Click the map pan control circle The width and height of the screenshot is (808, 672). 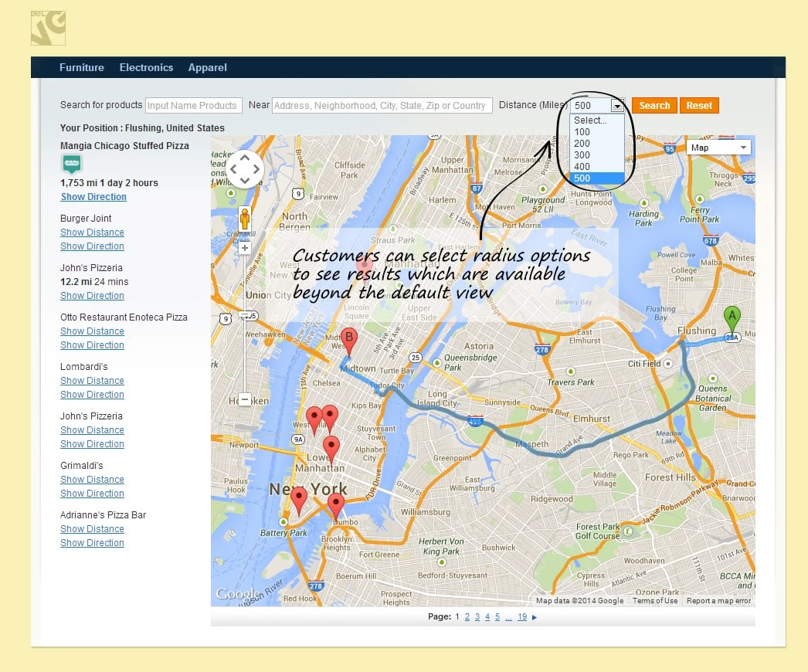click(x=245, y=168)
